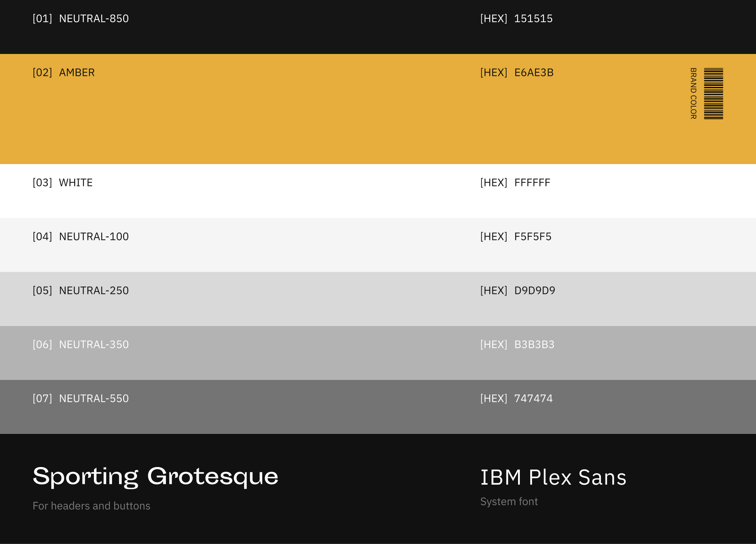Select the NEUTRAL-350 color name

94,345
